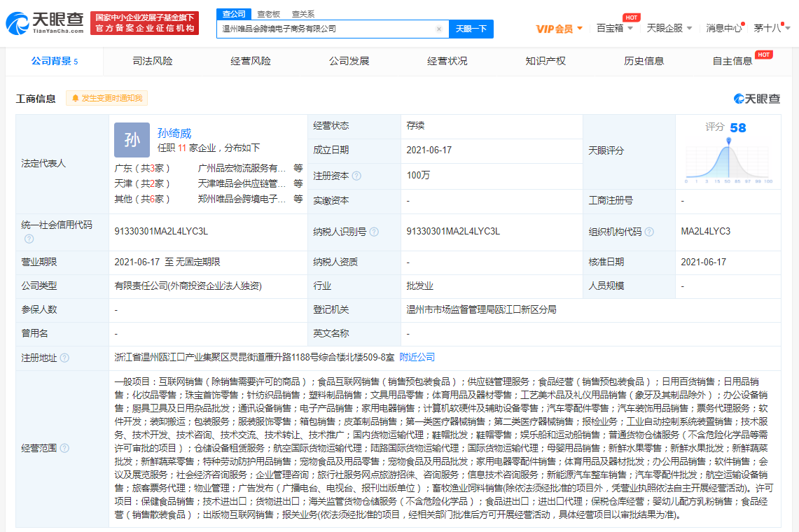Click the help icon beside 纳税人识别号
The width and height of the screenshot is (799, 532).
[373, 231]
